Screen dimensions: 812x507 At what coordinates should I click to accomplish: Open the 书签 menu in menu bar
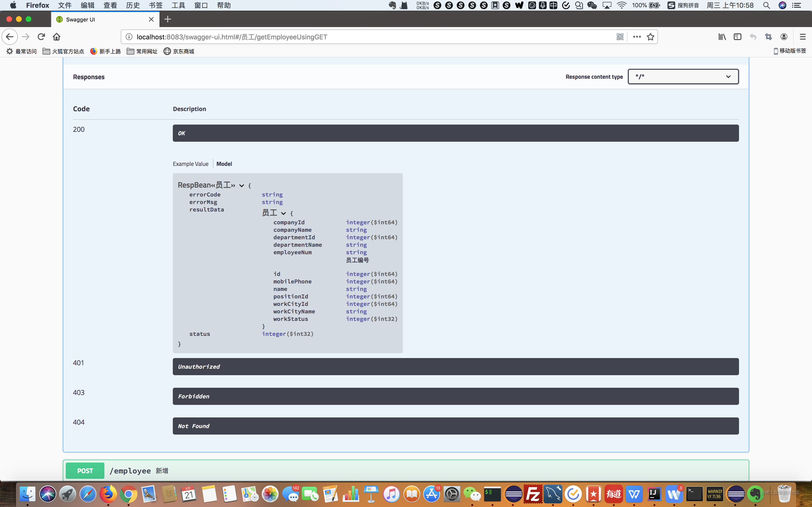(x=155, y=5)
